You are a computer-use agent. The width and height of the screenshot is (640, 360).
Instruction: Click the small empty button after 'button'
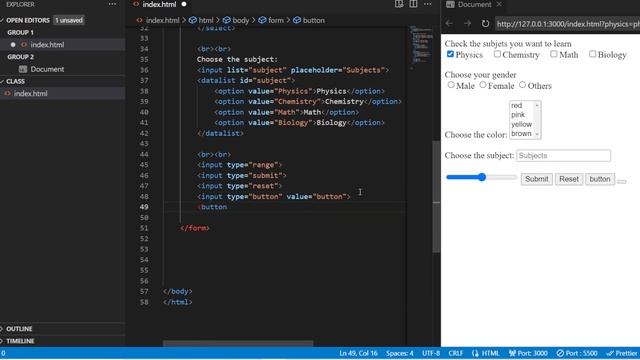click(622, 182)
